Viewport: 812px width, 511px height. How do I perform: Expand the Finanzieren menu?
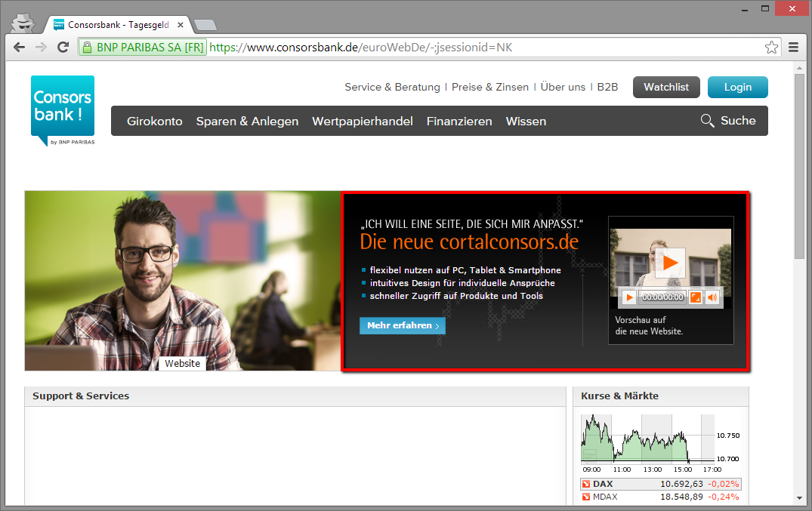coord(458,122)
